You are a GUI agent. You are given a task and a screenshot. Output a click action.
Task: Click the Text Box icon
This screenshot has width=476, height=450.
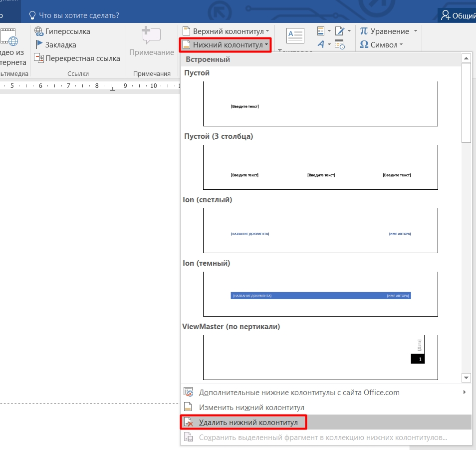pos(295,37)
